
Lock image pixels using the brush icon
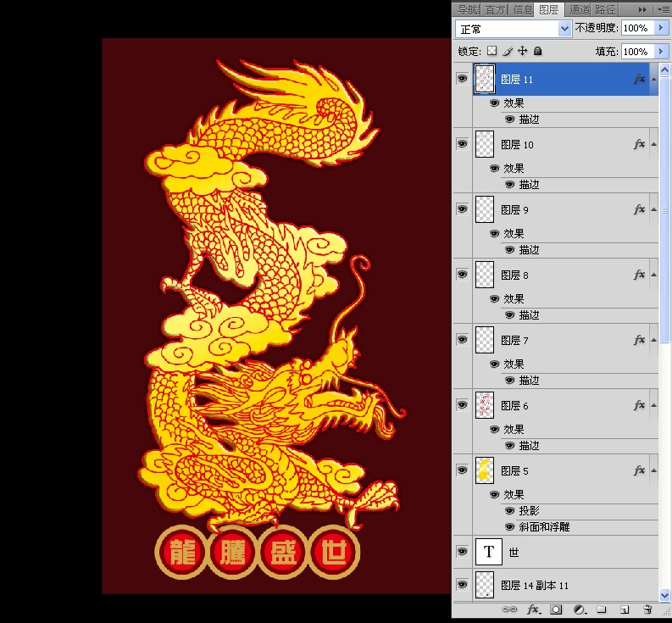pyautogui.click(x=508, y=51)
